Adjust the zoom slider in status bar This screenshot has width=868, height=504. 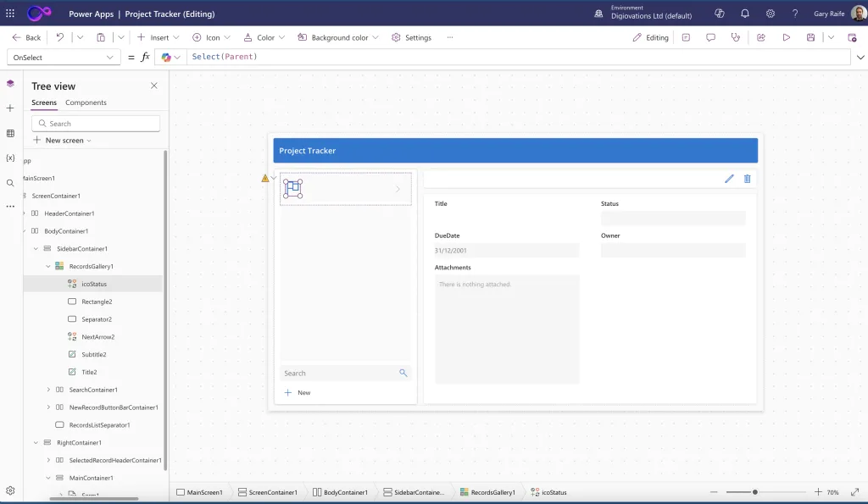(x=754, y=492)
